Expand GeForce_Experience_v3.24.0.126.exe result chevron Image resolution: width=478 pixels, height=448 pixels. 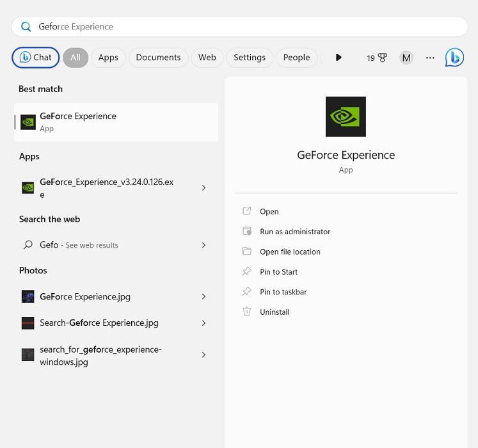coord(203,188)
